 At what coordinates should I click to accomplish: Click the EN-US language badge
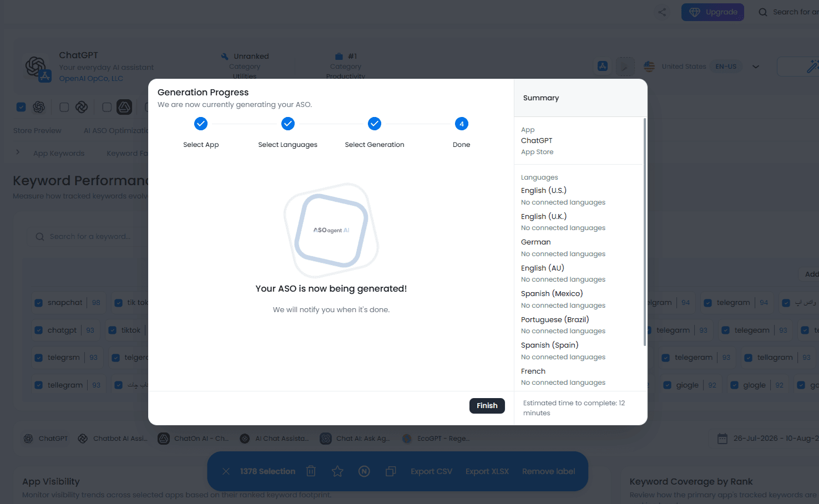726,67
